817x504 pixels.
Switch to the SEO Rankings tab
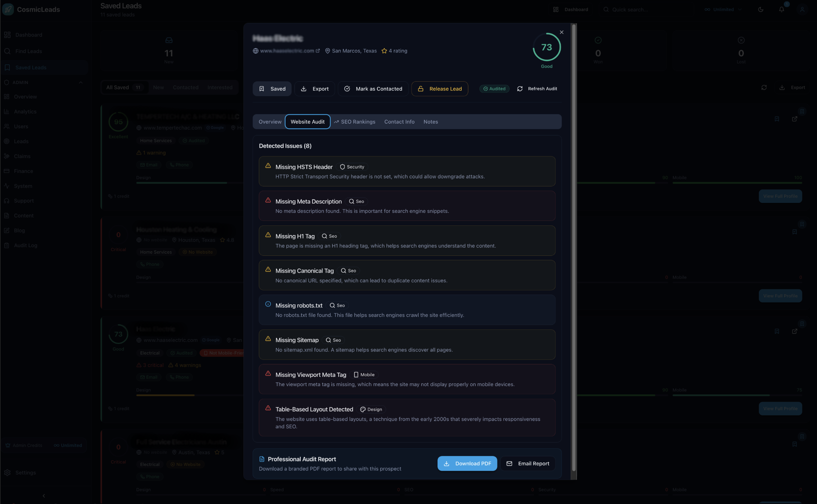coord(355,122)
